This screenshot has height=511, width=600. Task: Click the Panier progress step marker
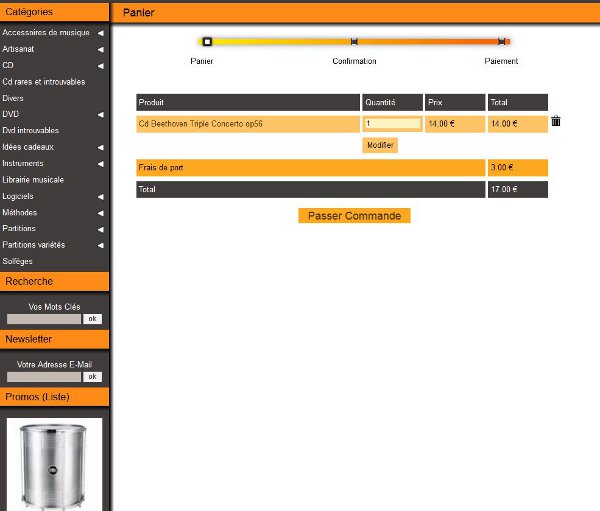(207, 42)
